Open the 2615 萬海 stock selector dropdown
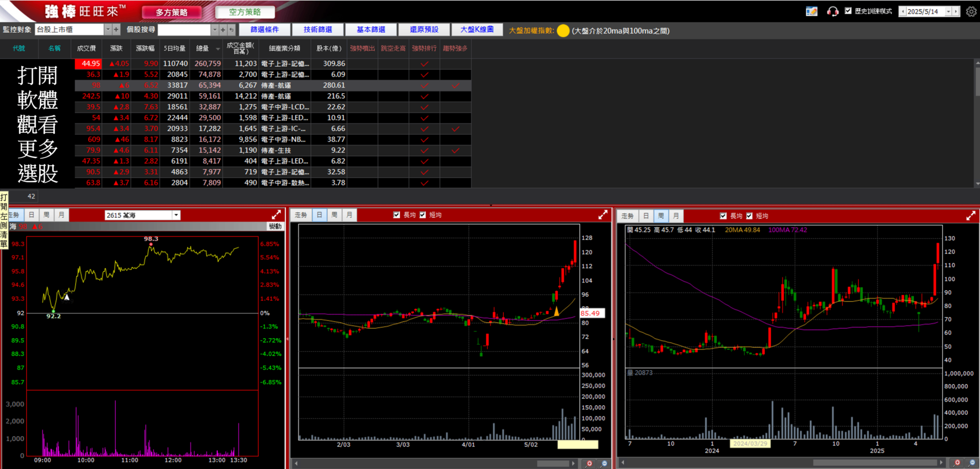Image resolution: width=980 pixels, height=469 pixels. 176,215
